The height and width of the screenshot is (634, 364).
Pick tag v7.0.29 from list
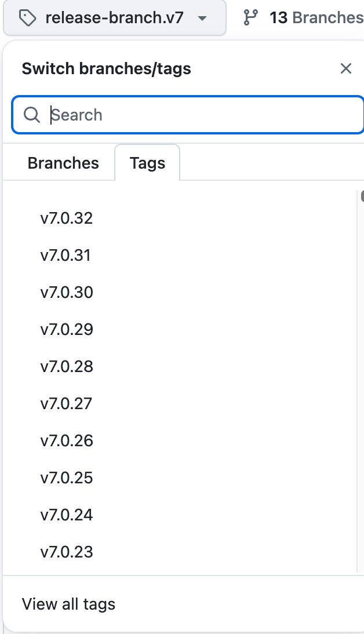pyautogui.click(x=67, y=330)
